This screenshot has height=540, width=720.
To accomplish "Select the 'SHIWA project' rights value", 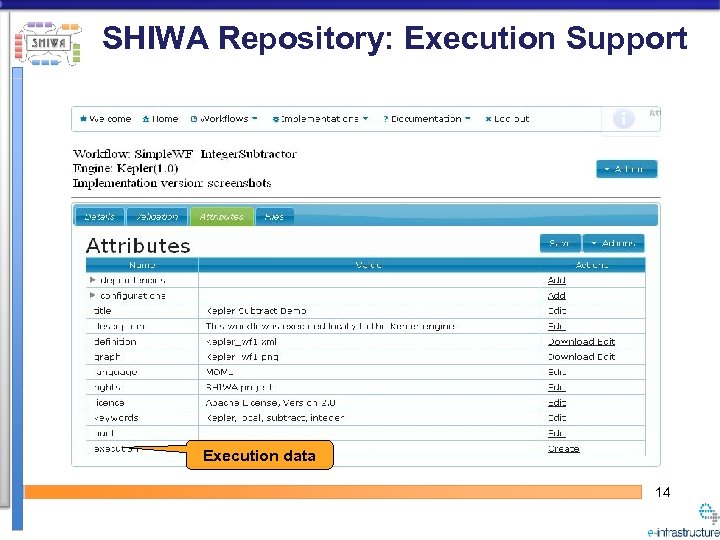I will [x=240, y=388].
